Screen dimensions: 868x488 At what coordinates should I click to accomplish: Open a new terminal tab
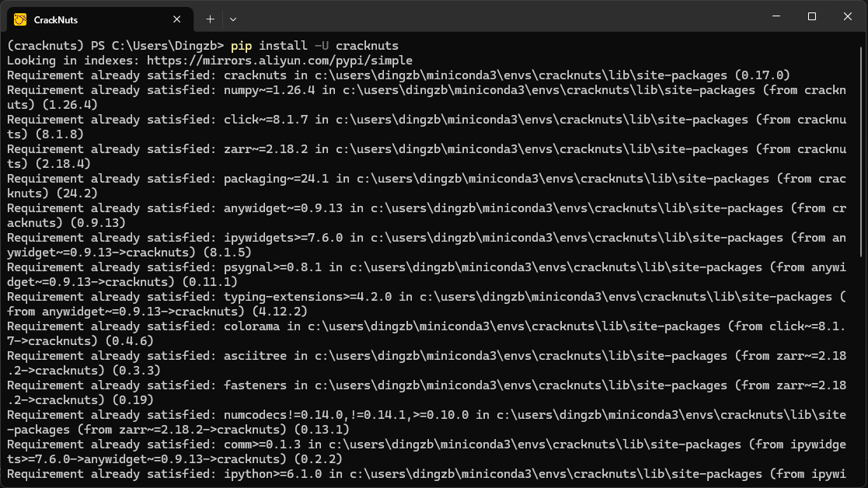point(210,19)
